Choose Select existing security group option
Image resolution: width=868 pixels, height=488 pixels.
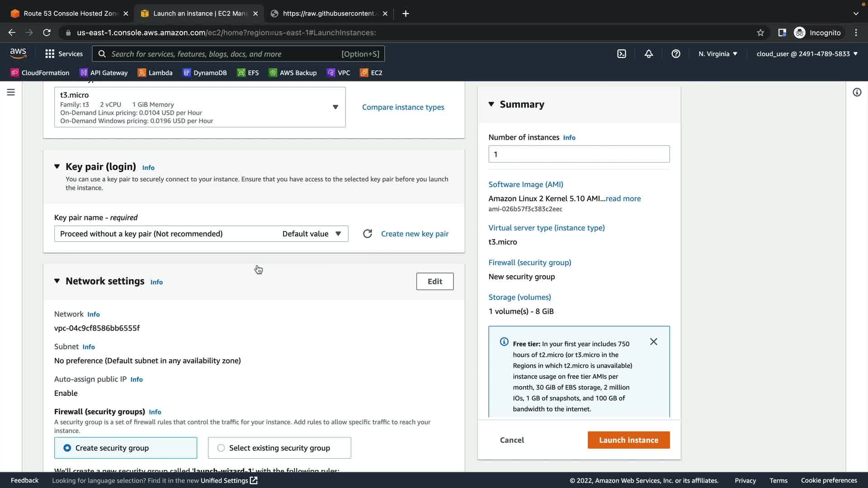pos(221,448)
